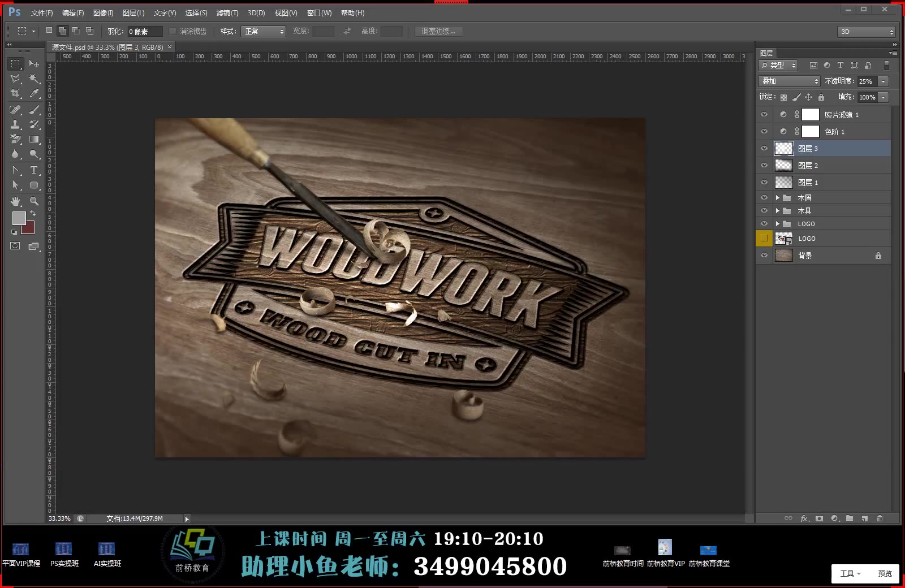The height and width of the screenshot is (588, 905).
Task: Select the Rectangular Marquee tool
Action: [x=15, y=63]
